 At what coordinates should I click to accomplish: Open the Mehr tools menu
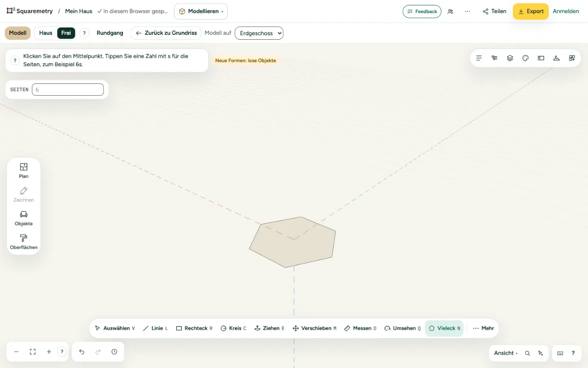point(483,328)
